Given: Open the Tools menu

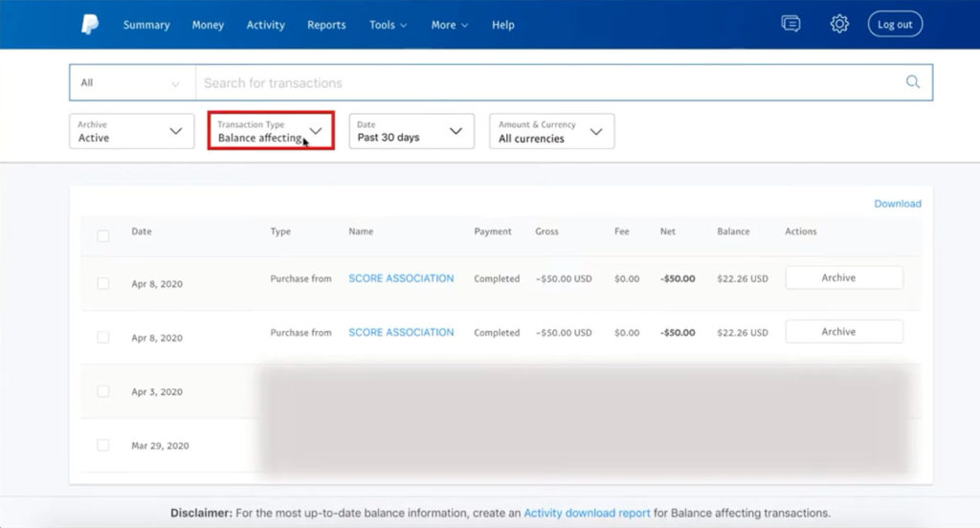Looking at the screenshot, I should [388, 25].
